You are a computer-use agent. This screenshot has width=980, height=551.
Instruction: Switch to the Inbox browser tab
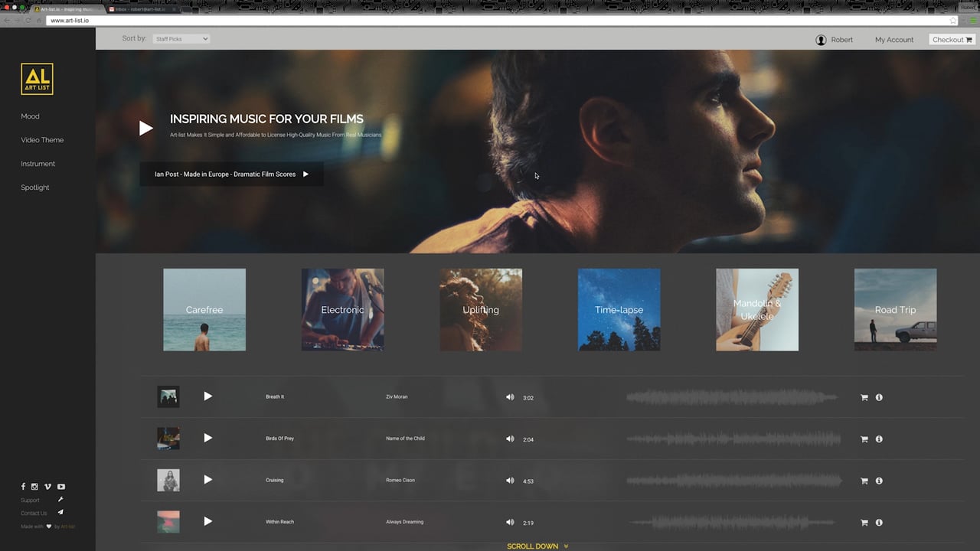tap(142, 9)
